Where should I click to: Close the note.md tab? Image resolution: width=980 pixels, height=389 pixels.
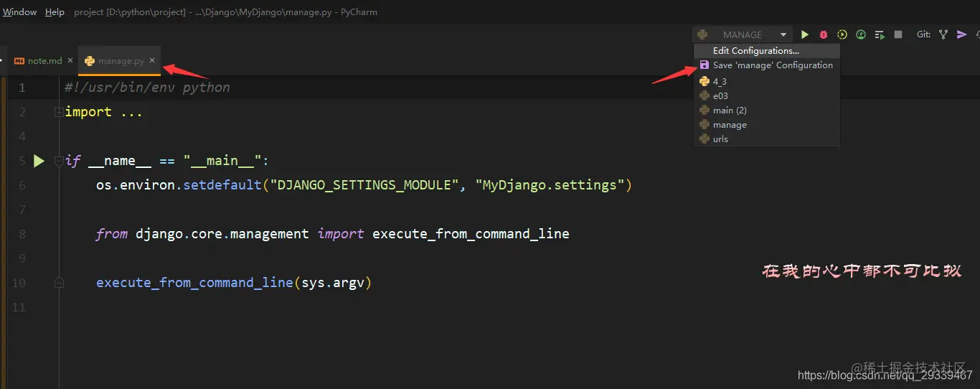[x=70, y=60]
